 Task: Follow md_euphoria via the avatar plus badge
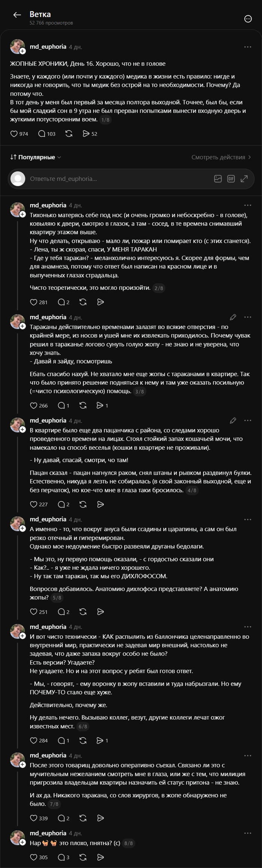click(x=23, y=51)
